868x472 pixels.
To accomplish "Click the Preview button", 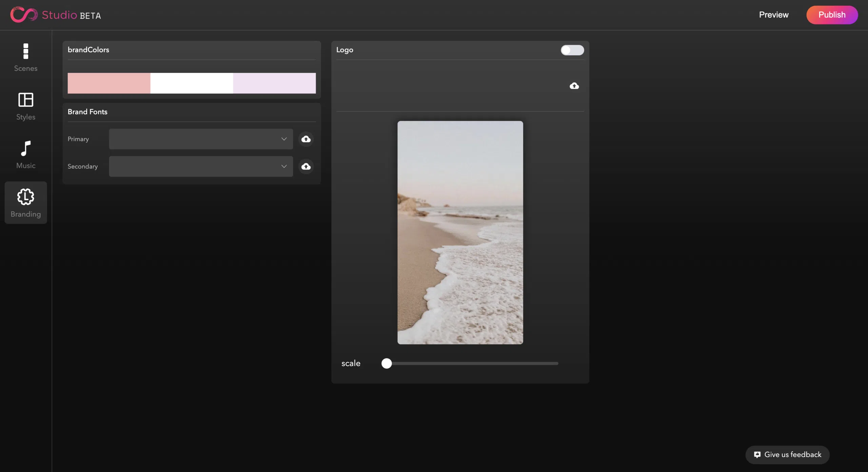I will (x=774, y=15).
